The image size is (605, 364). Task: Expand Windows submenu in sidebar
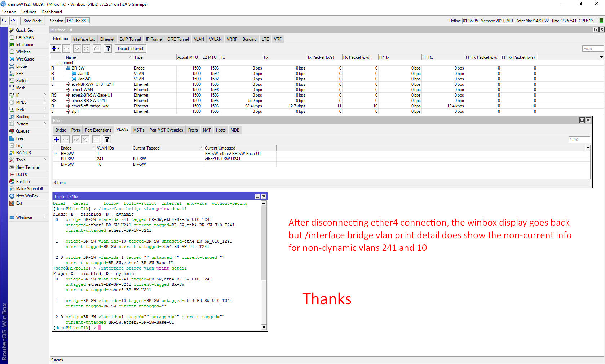coord(45,218)
